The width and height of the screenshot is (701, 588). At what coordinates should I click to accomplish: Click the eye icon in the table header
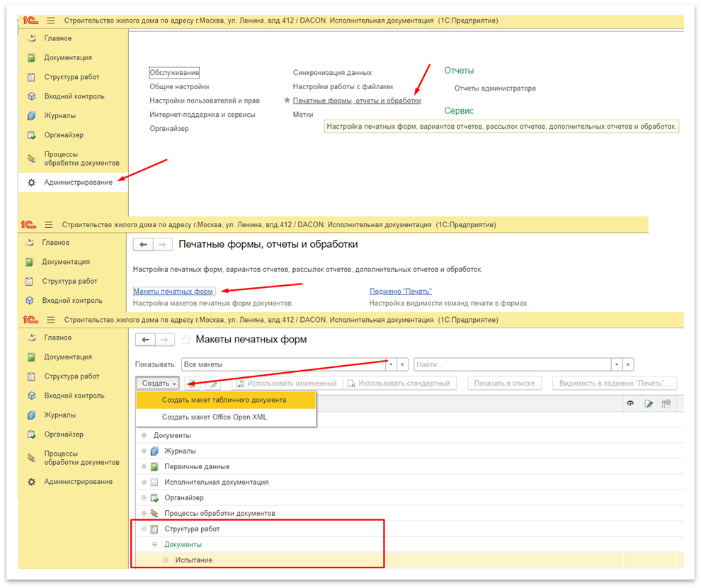pyautogui.click(x=629, y=403)
